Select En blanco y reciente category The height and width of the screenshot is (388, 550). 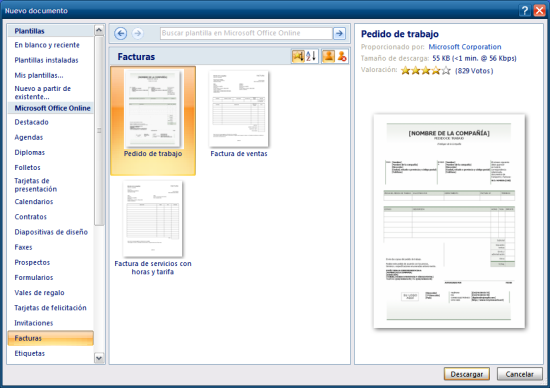(x=47, y=45)
